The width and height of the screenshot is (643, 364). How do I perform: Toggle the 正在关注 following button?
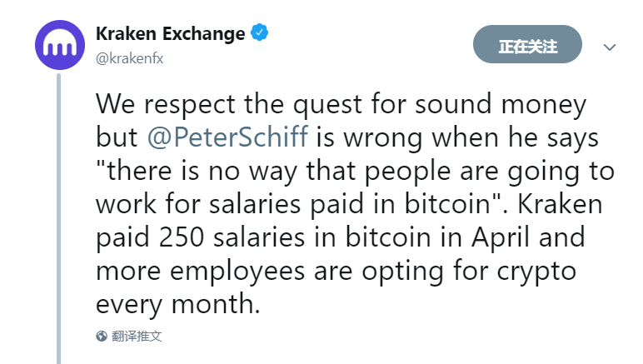(527, 44)
